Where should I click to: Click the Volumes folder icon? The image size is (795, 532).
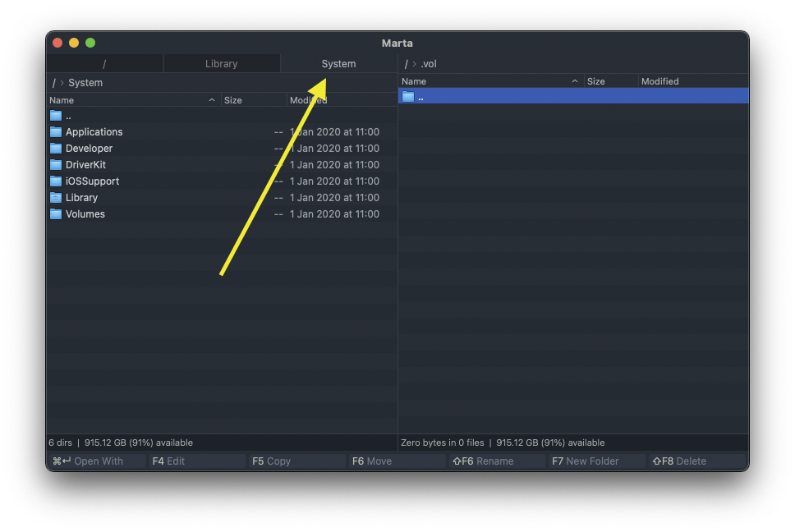click(x=55, y=213)
